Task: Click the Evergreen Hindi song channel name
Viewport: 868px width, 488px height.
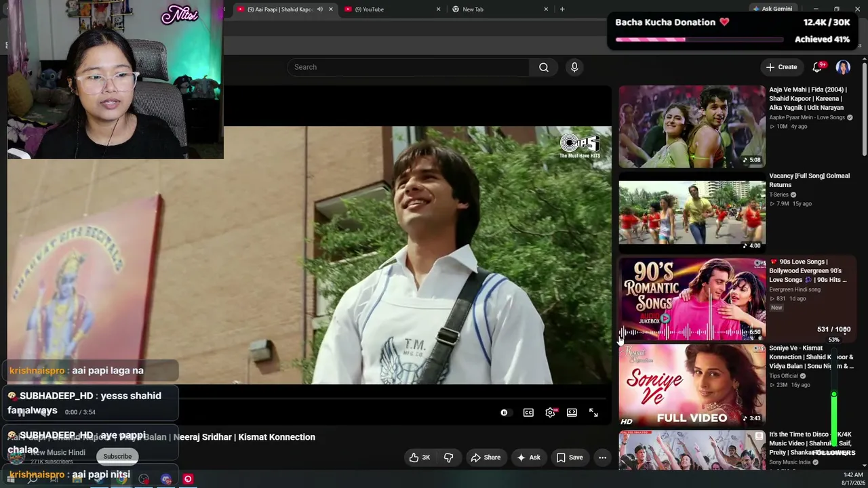Action: 795,290
